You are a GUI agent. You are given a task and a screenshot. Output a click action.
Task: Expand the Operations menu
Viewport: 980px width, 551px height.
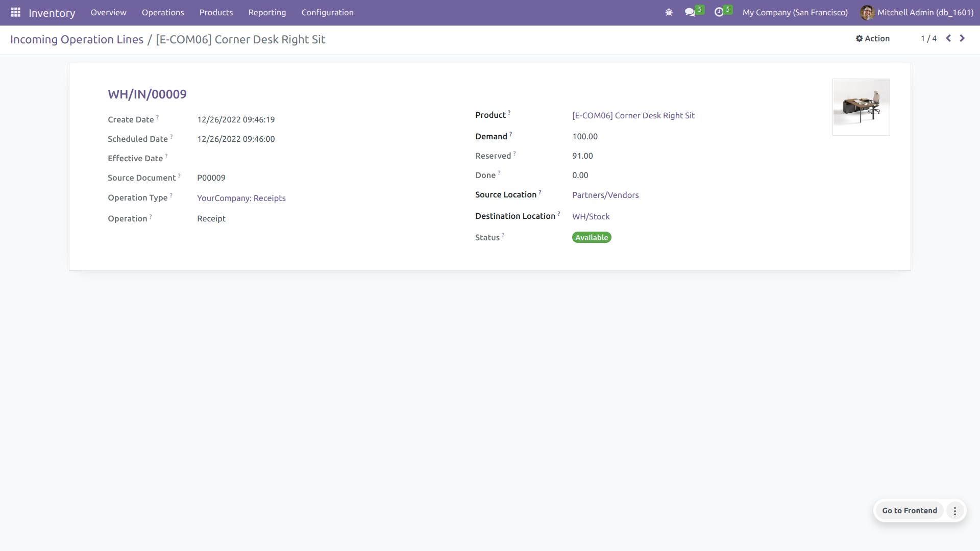[x=163, y=12]
